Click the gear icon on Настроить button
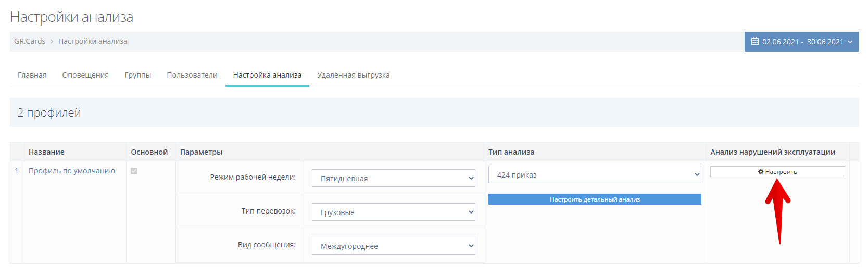The height and width of the screenshot is (276, 868). click(761, 172)
